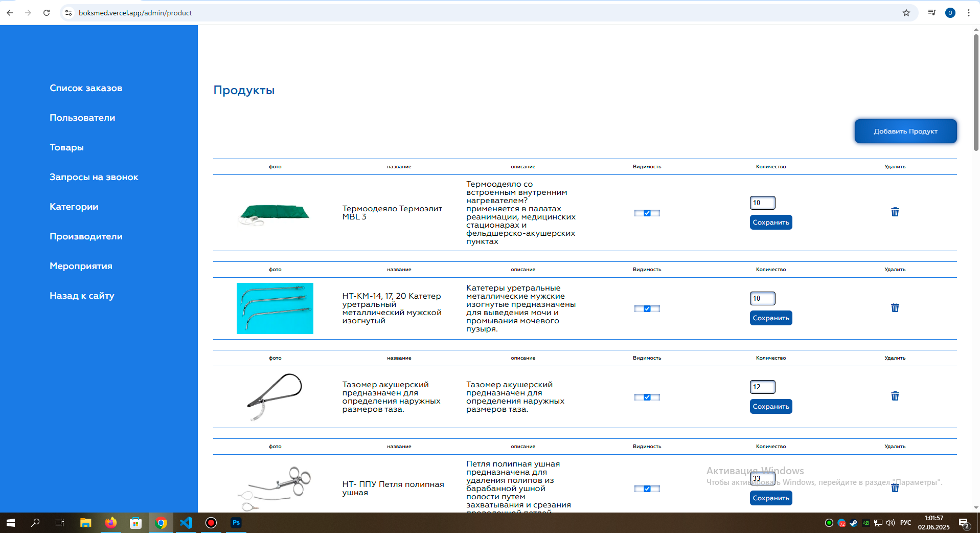Click quantity field of Термоодеяло product
The width and height of the screenshot is (980, 533).
click(x=762, y=203)
